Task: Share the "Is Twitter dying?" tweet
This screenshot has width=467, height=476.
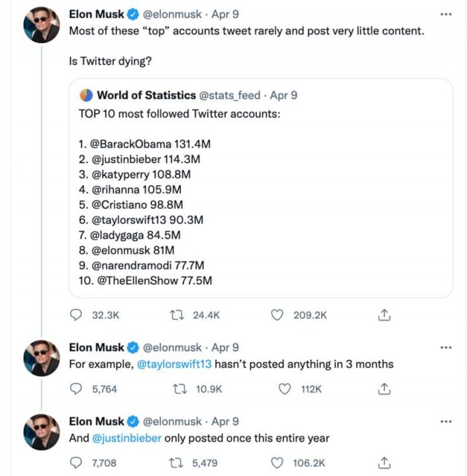Action: coord(384,315)
